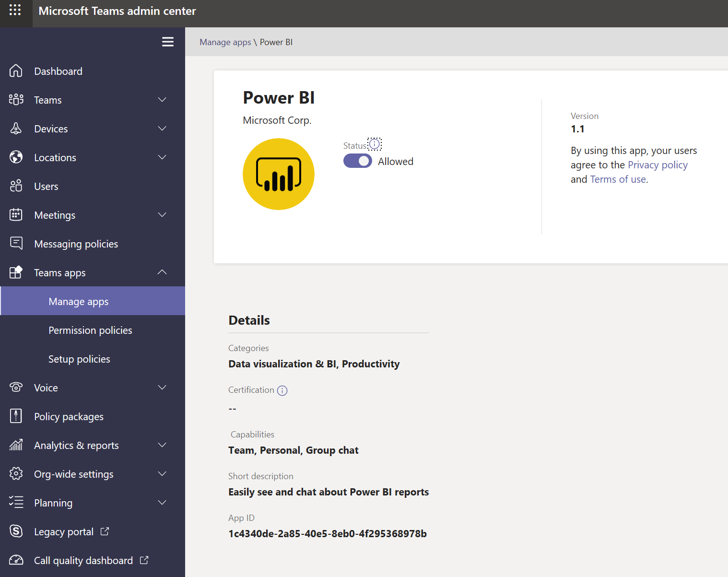Expand the Meetings chevron
728x577 pixels.
(x=162, y=215)
